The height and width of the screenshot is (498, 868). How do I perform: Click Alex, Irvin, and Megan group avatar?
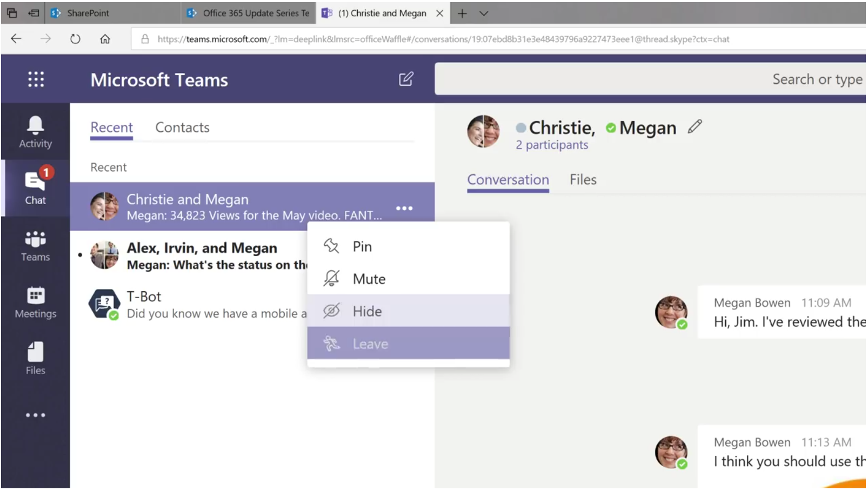[104, 255]
